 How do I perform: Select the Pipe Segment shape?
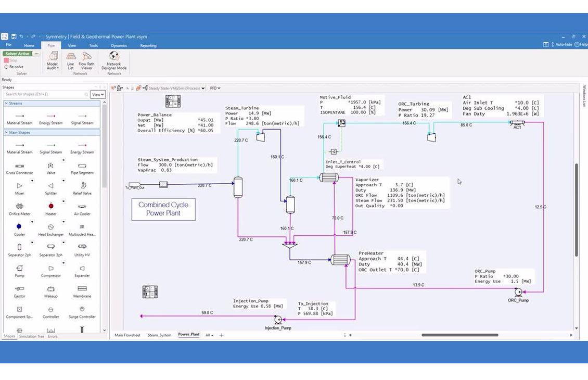coord(82,168)
